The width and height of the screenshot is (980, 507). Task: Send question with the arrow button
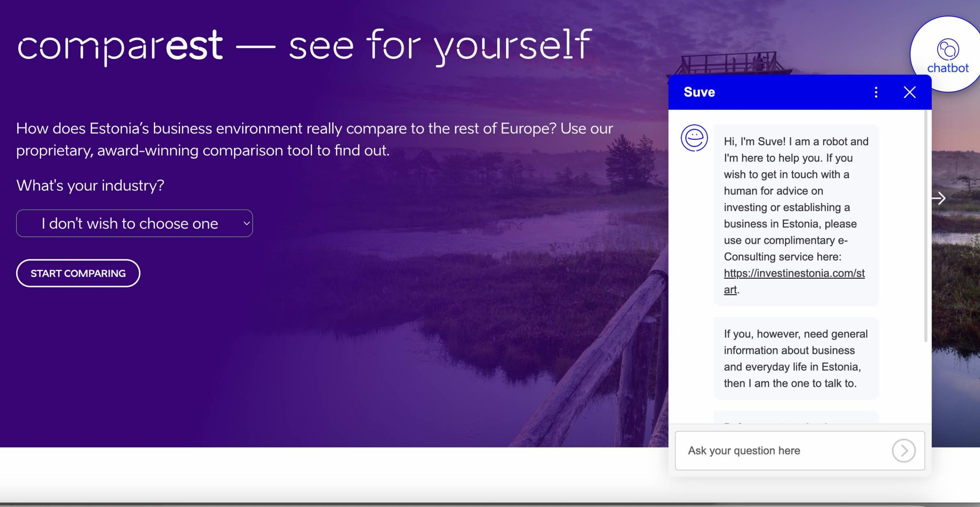click(903, 451)
